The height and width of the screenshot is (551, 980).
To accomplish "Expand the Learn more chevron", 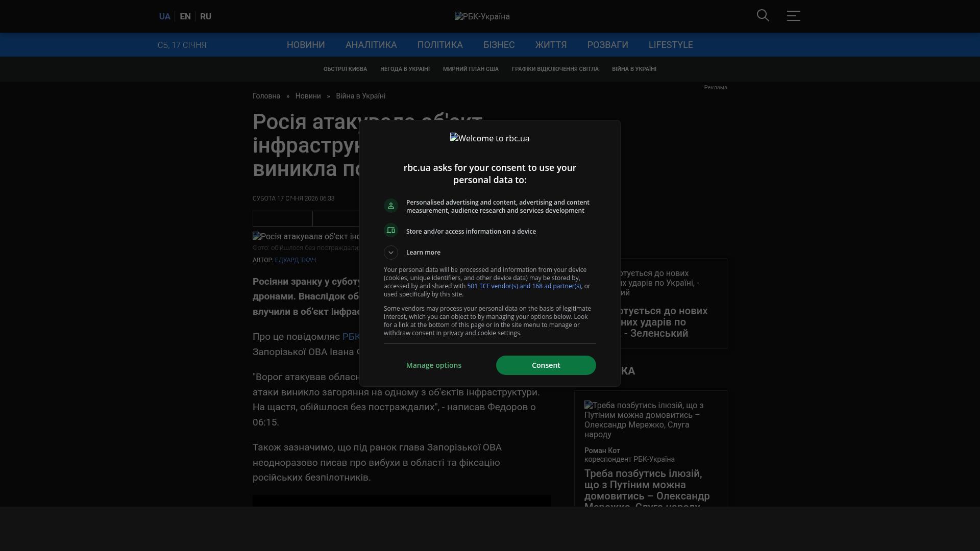I will tap(391, 253).
